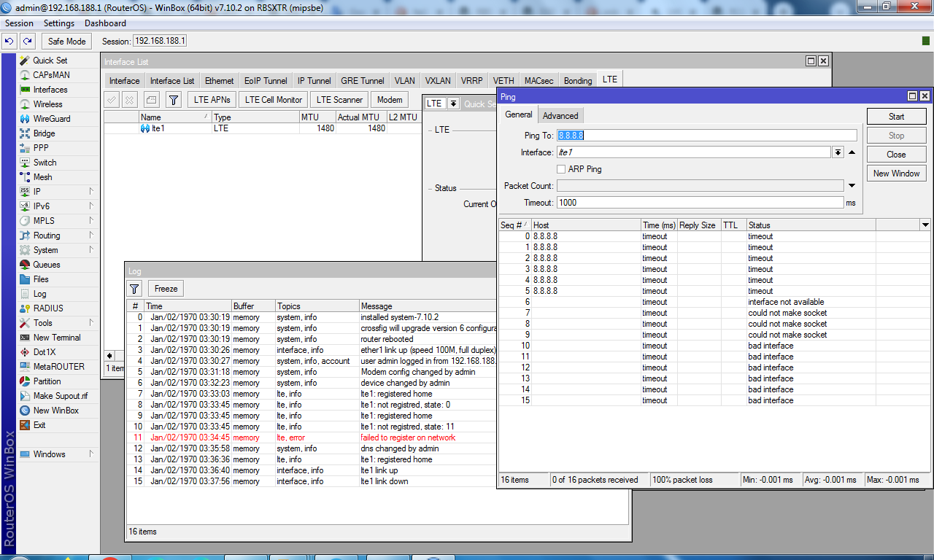Open the Wireless sidebar item
The height and width of the screenshot is (560, 934).
48,104
